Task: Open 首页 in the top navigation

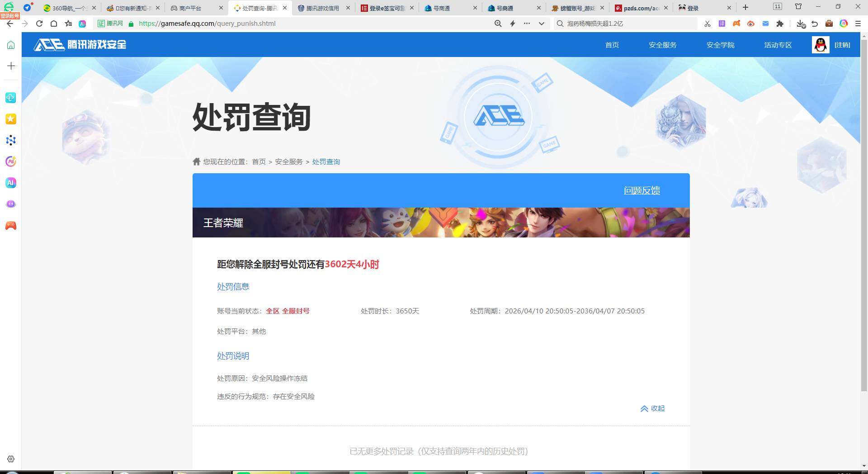Action: [x=612, y=45]
